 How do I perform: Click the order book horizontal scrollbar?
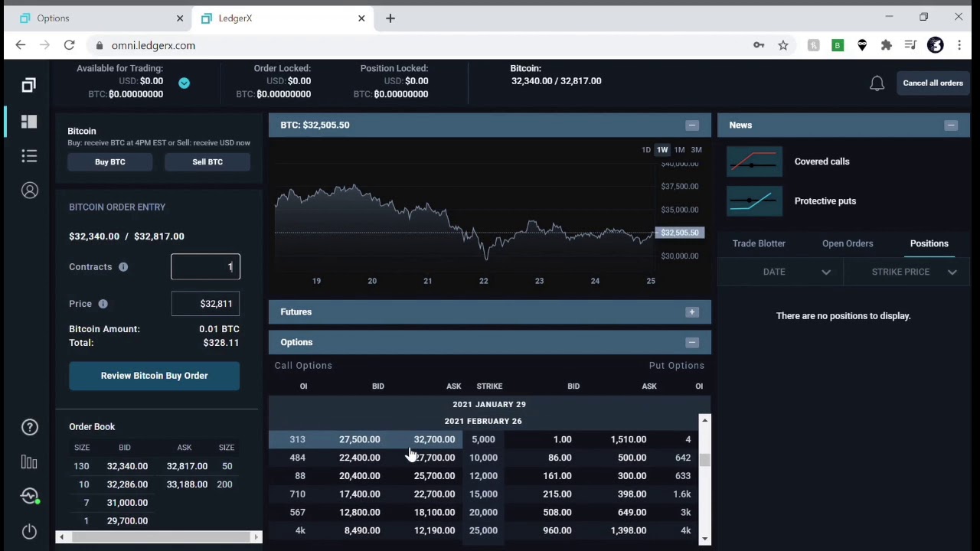tap(158, 537)
